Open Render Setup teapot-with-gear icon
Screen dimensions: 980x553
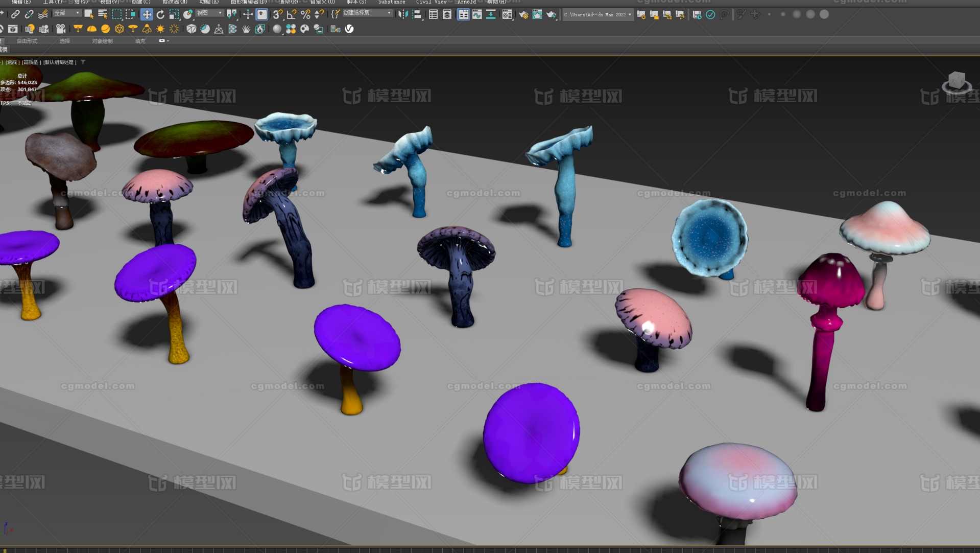[x=523, y=14]
